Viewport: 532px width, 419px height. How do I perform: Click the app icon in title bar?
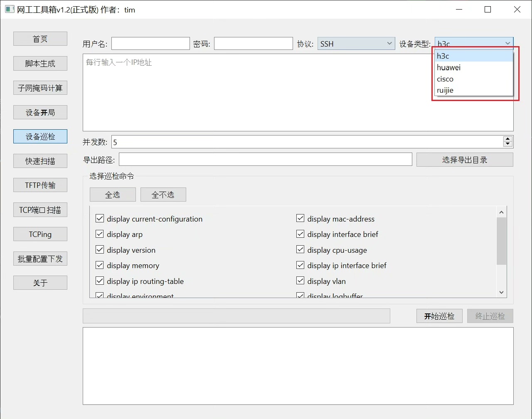click(9, 9)
